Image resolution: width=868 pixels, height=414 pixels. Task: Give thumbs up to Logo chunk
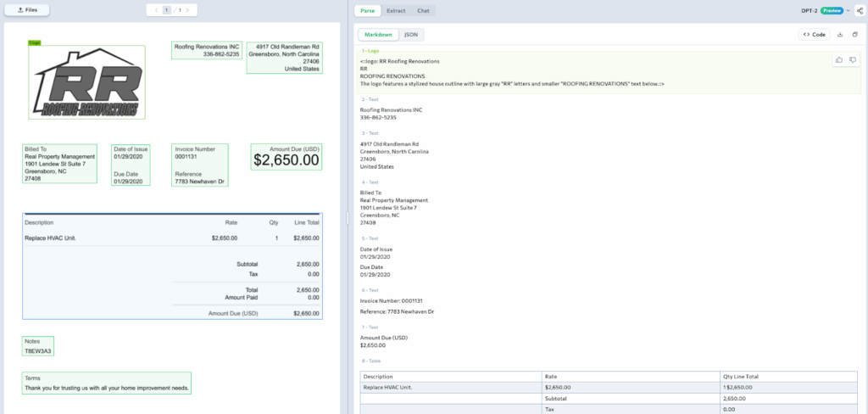[839, 59]
